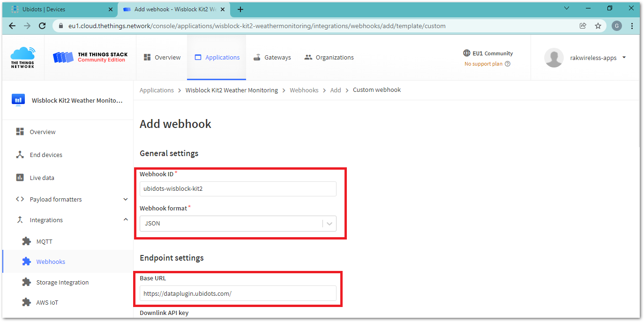Click the Base URL input field

tap(238, 293)
